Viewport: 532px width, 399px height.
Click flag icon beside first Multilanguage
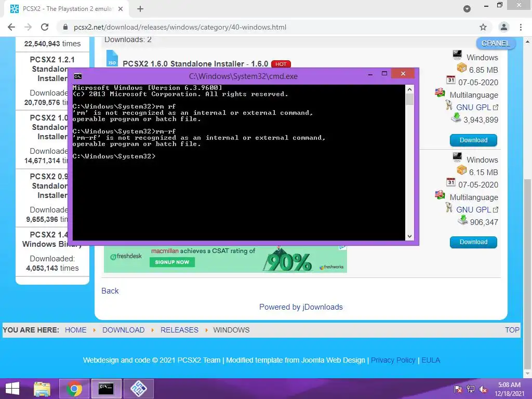(440, 92)
